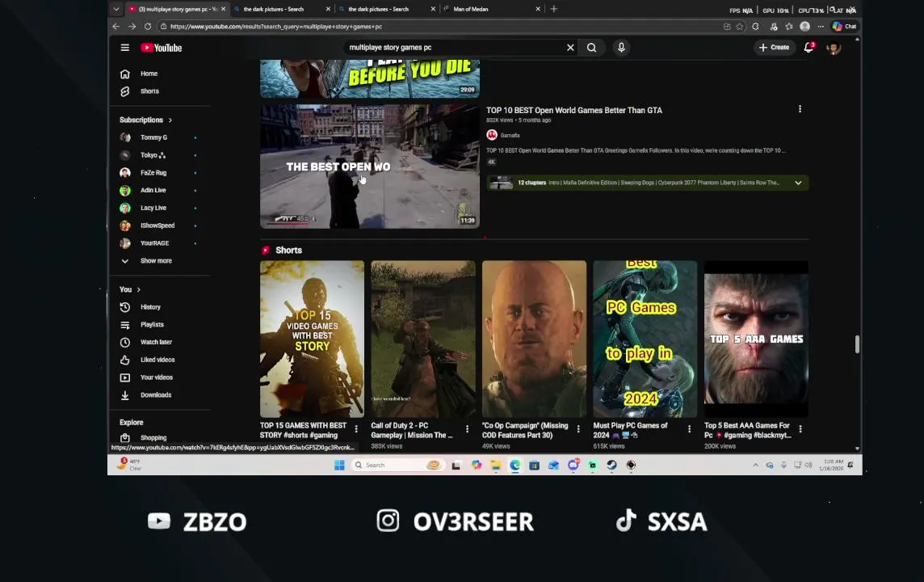This screenshot has width=924, height=582.
Task: Open the YouTube notifications bell
Action: point(808,48)
